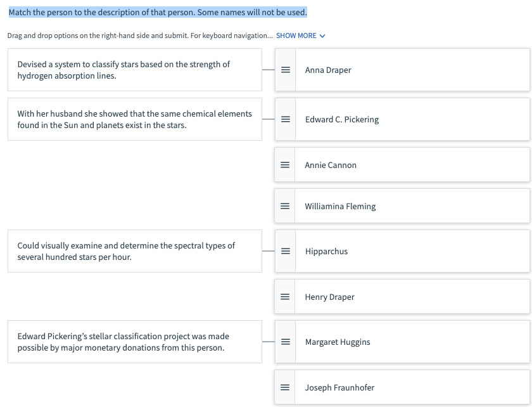532x407 pixels.
Task: Click the drag handle next to Annie Cannon
Action: click(x=285, y=165)
